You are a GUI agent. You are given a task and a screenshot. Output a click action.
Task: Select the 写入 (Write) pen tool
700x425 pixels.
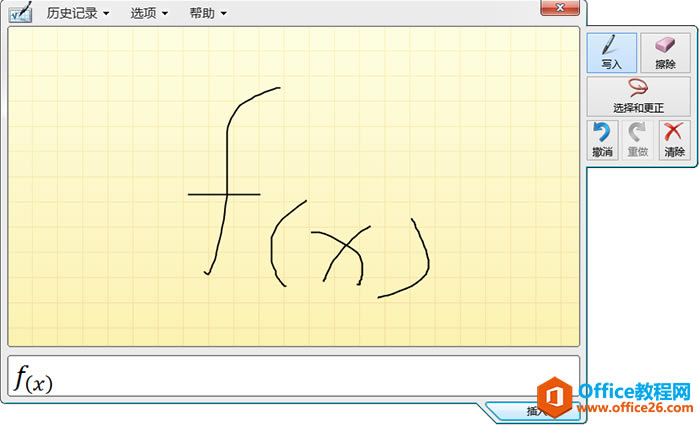(x=612, y=53)
